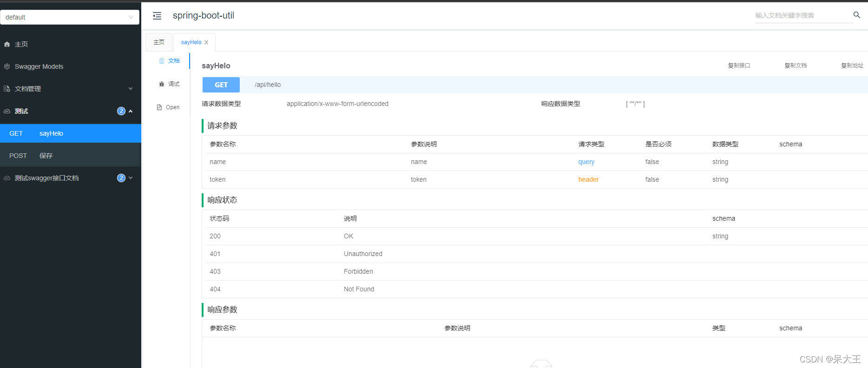
Task: Click the Swagger Models cube icon
Action: pyautogui.click(x=7, y=66)
